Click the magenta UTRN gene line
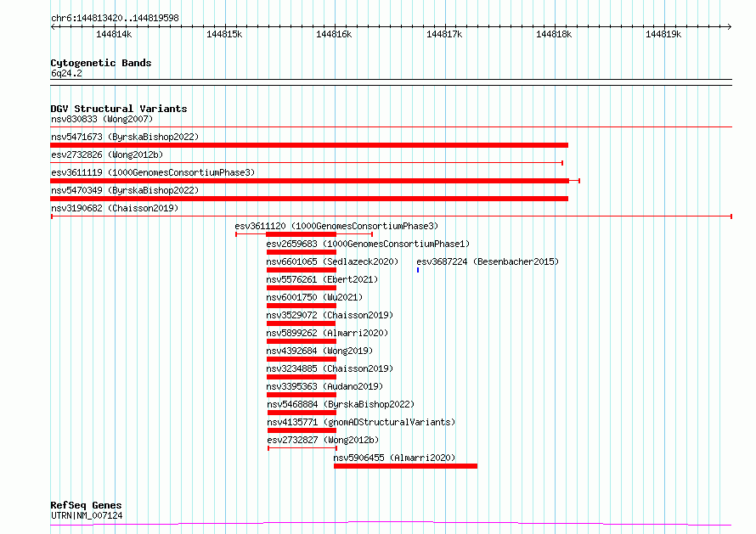 (x=391, y=523)
